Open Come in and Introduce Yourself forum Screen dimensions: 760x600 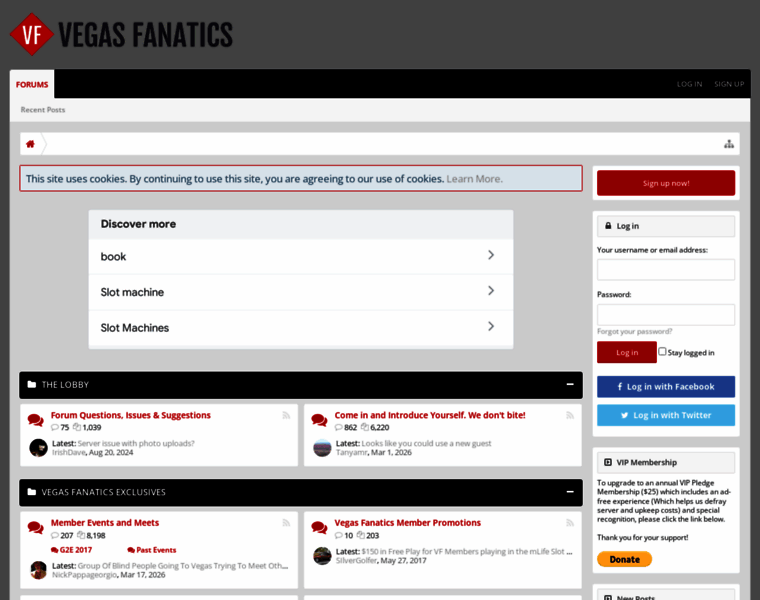pyautogui.click(x=430, y=415)
